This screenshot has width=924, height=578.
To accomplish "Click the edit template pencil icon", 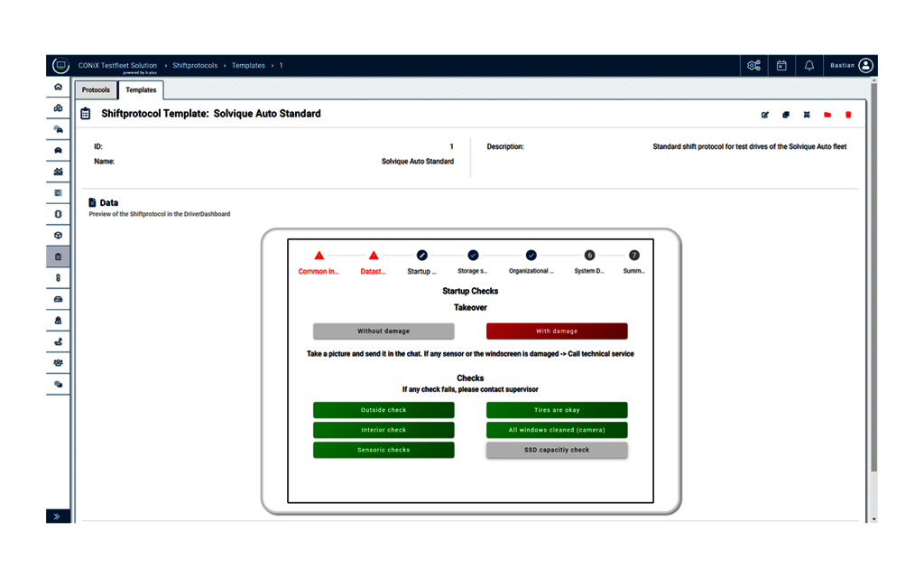I will (765, 115).
